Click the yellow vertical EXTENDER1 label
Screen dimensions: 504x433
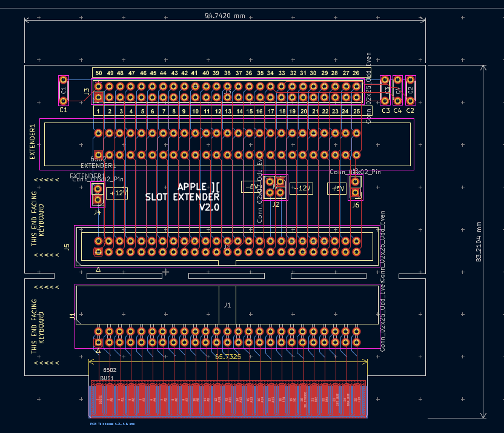pyautogui.click(x=32, y=142)
